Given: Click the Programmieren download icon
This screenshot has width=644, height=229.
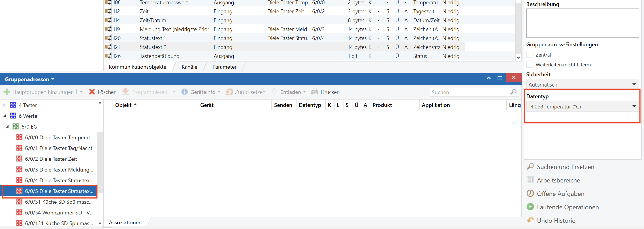Looking at the screenshot, I should click(x=125, y=92).
